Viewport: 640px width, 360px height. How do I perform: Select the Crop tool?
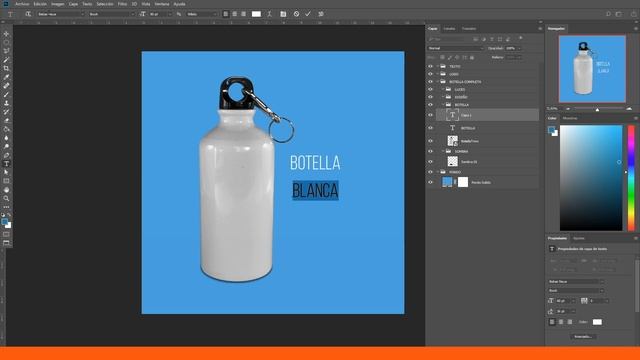coord(6,69)
